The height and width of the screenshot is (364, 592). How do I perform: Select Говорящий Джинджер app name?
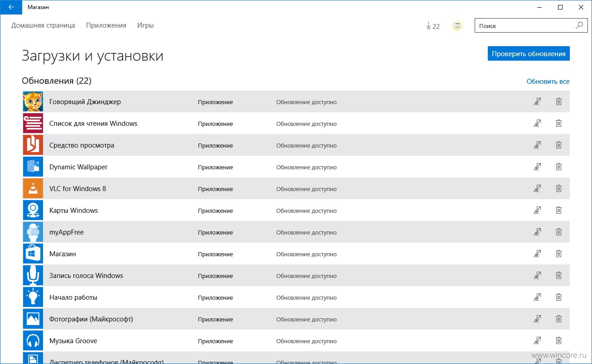(x=85, y=102)
